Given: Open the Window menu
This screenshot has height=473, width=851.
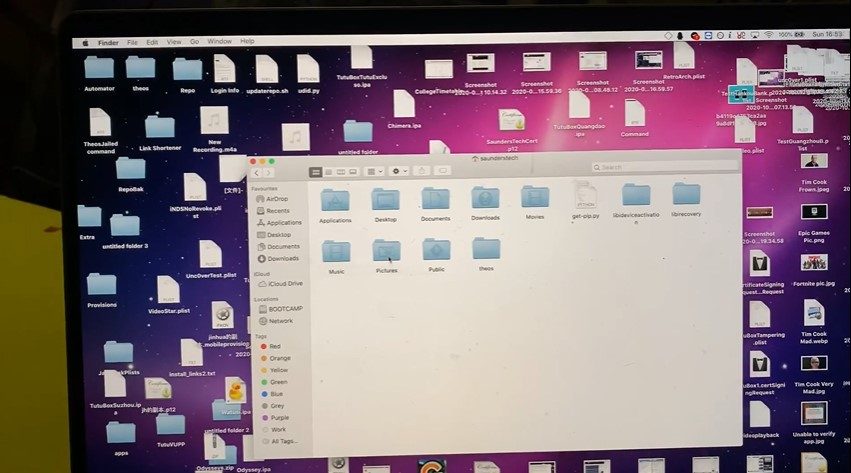Looking at the screenshot, I should pos(219,41).
